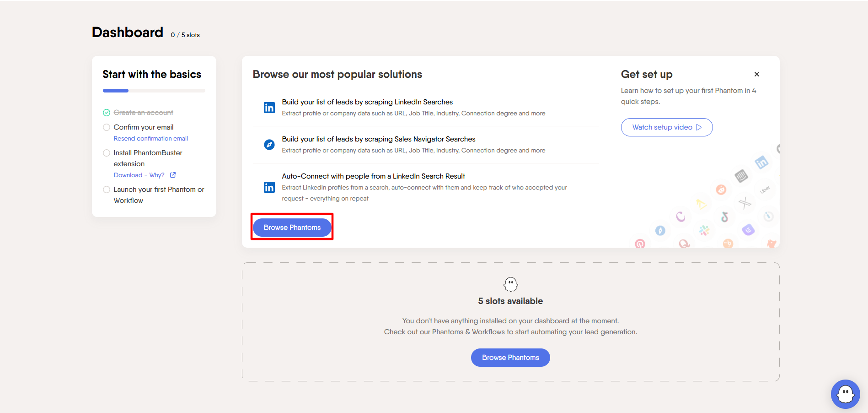Click the LinkedIn icon beside LinkedIn Searches

click(269, 108)
